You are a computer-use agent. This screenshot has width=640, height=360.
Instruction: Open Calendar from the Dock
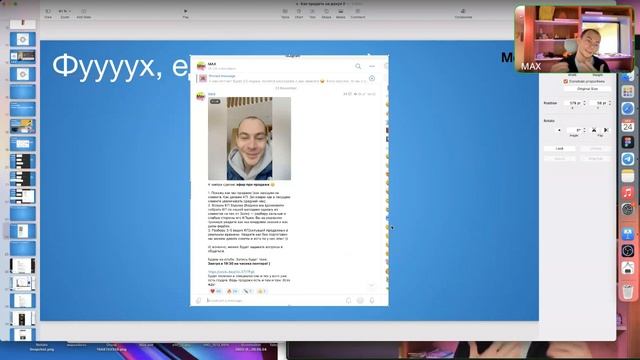coord(628,126)
